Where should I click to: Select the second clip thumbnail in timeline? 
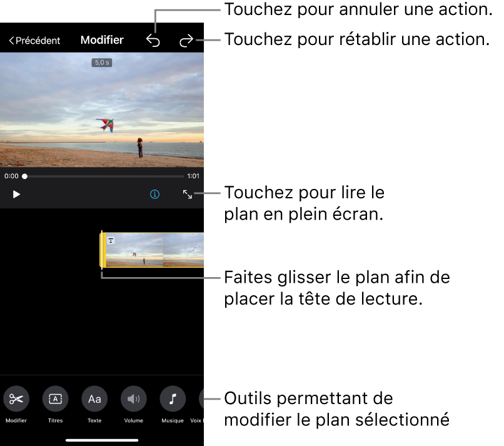(184, 250)
